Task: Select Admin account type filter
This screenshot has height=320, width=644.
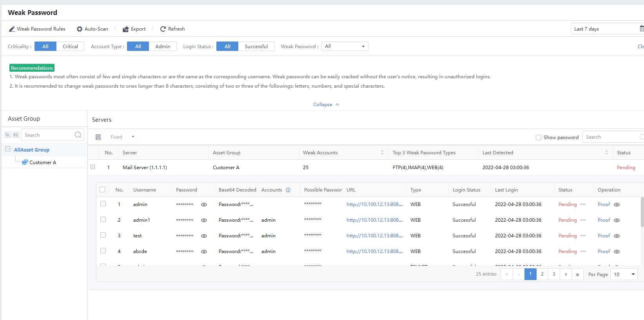Action: click(163, 46)
